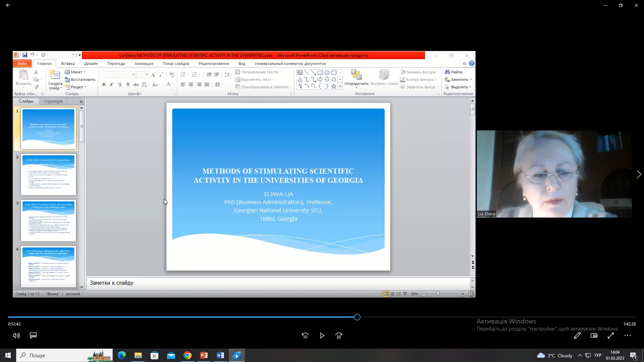Open the video volume control
The image size is (644, 362).
click(x=16, y=336)
